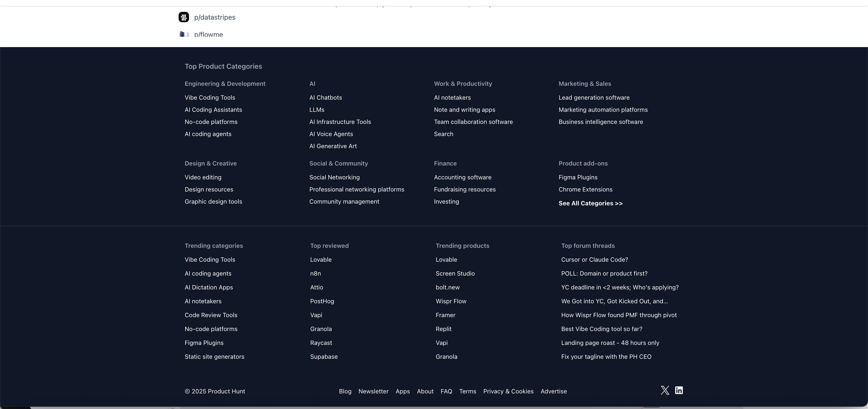Image resolution: width=868 pixels, height=409 pixels.
Task: Open Vibe Coding Tools under Engineering & Development
Action: [210, 97]
